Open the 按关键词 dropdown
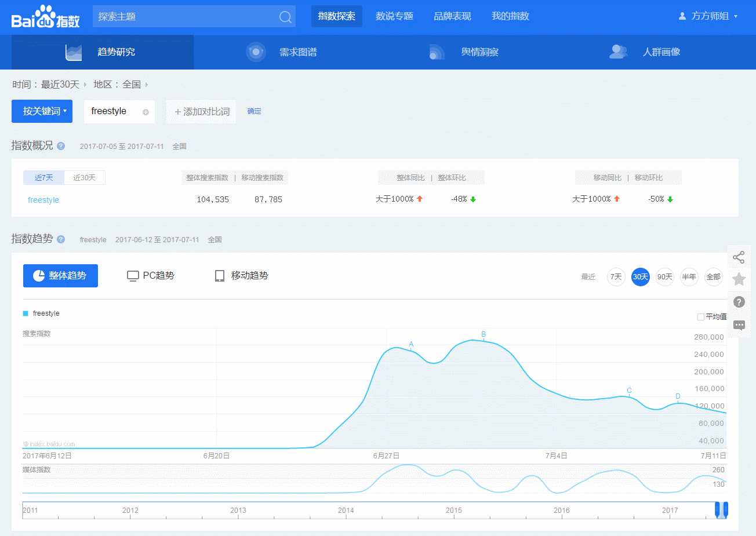Screen dimensions: 756x536 pyautogui.click(x=42, y=111)
